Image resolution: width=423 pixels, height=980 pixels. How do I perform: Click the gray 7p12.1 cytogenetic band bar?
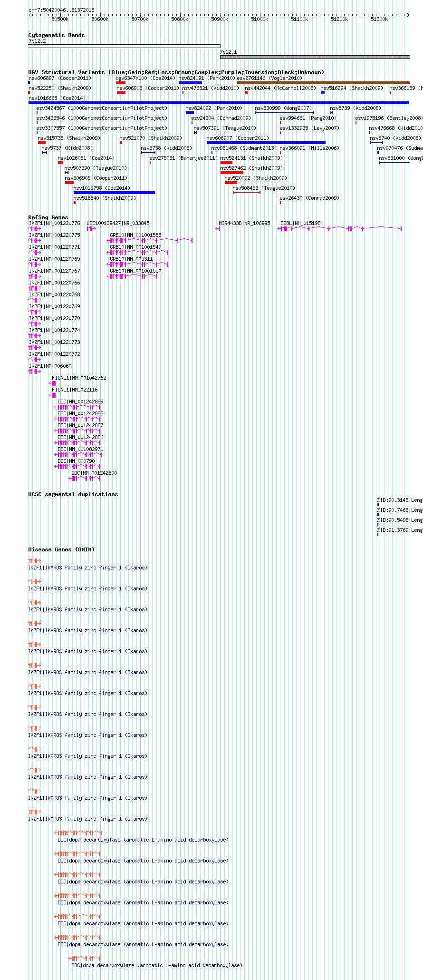click(315, 57)
